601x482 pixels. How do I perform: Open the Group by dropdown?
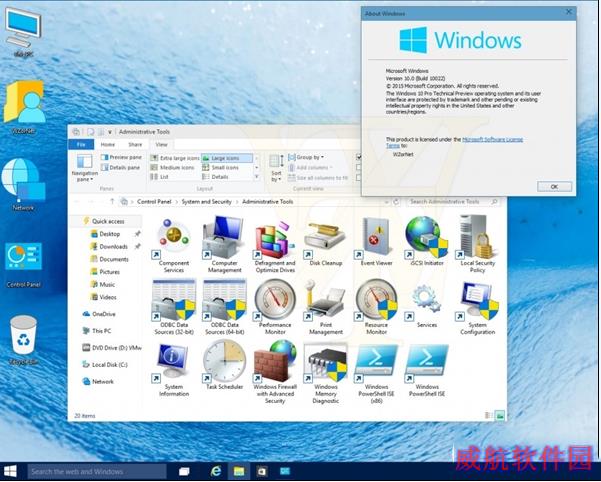[x=306, y=157]
